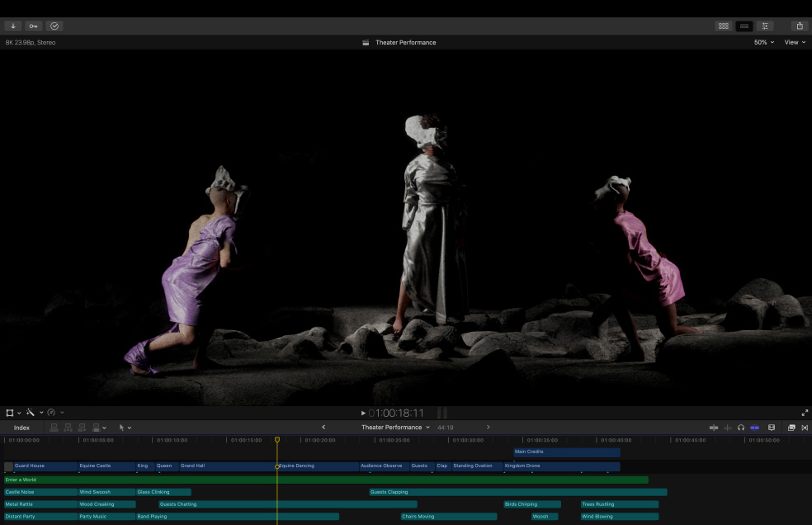Toggle audio skimming headphones icon
Image resolution: width=812 pixels, height=525 pixels.
coord(741,428)
